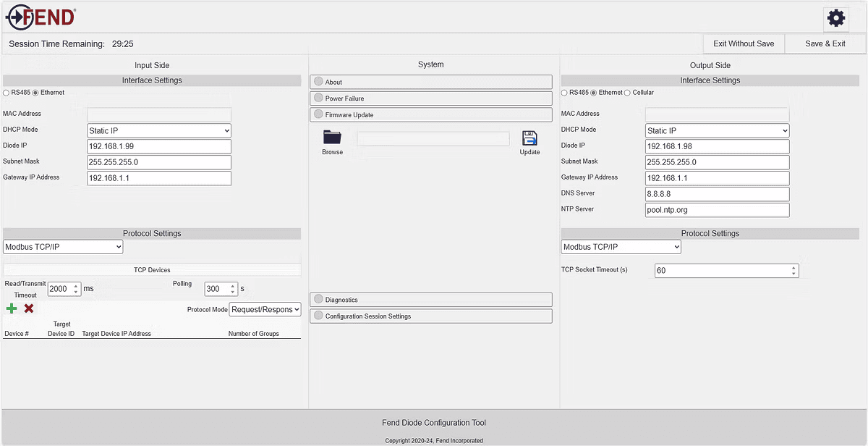The height and width of the screenshot is (446, 868).
Task: Select RS485 on the Input Side
Action: tap(7, 93)
